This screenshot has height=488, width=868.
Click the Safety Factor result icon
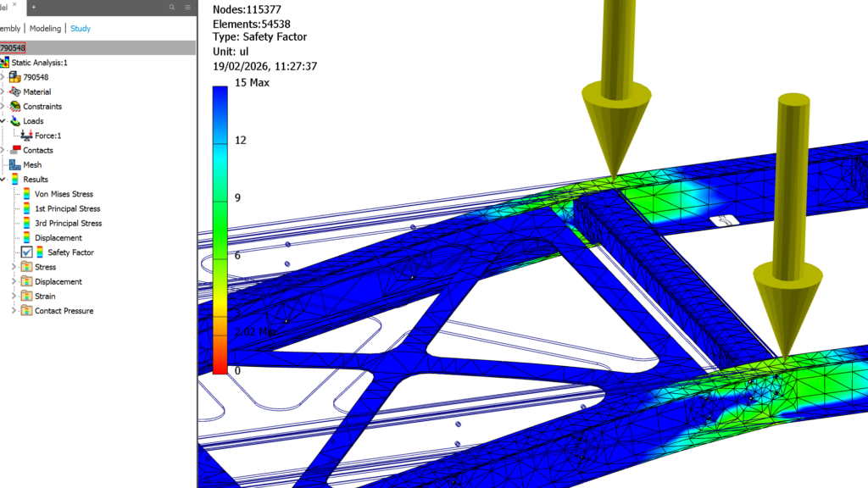pyautogui.click(x=40, y=252)
